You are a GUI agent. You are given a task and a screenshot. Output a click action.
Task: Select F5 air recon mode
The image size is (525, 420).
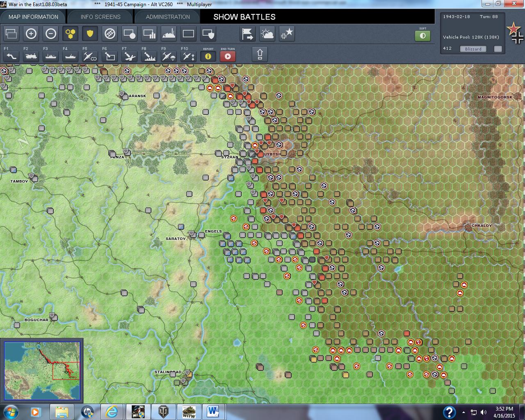[90, 56]
